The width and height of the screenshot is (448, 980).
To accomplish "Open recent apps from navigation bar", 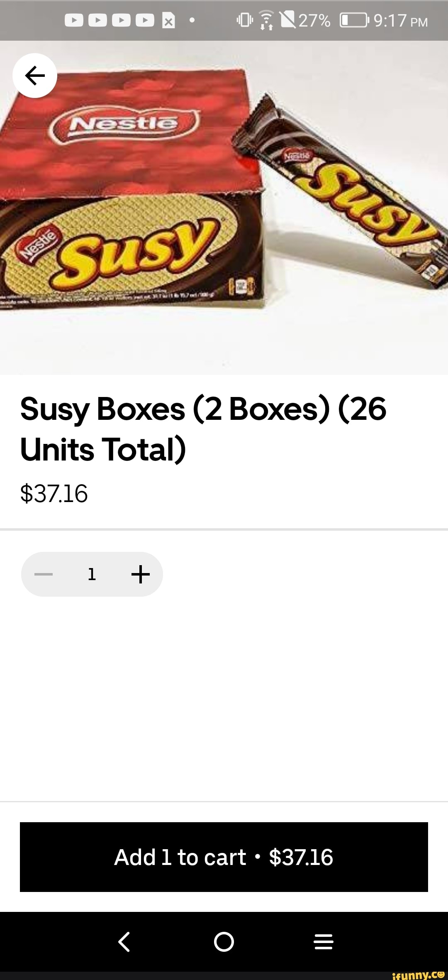I will point(324,941).
